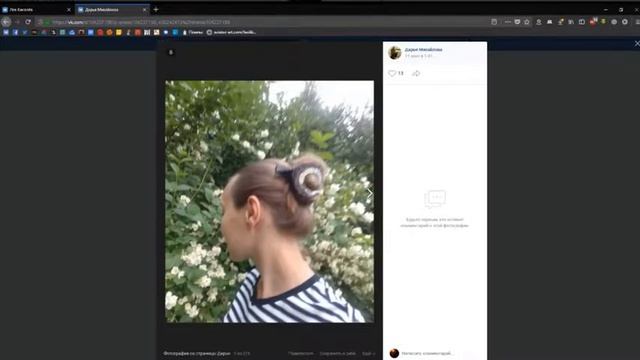Save page to Pocket

coord(517,22)
